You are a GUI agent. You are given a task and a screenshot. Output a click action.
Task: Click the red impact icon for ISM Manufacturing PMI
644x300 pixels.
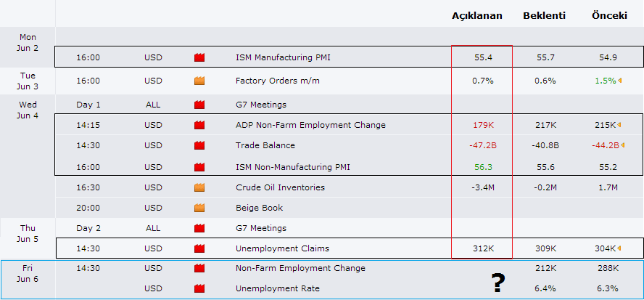tap(199, 57)
